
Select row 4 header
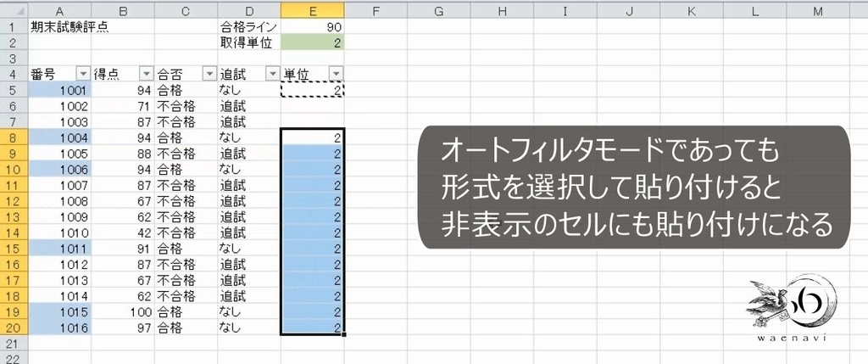point(14,74)
